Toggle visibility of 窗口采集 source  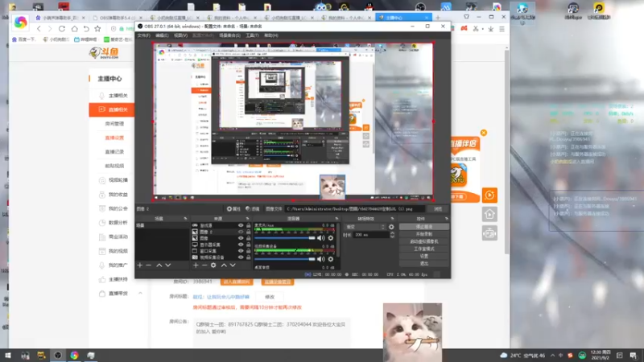(x=241, y=251)
